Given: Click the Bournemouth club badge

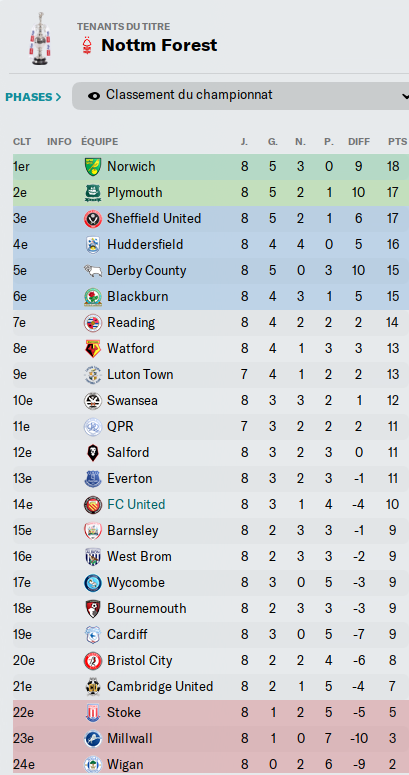Looking at the screenshot, I should [92, 608].
